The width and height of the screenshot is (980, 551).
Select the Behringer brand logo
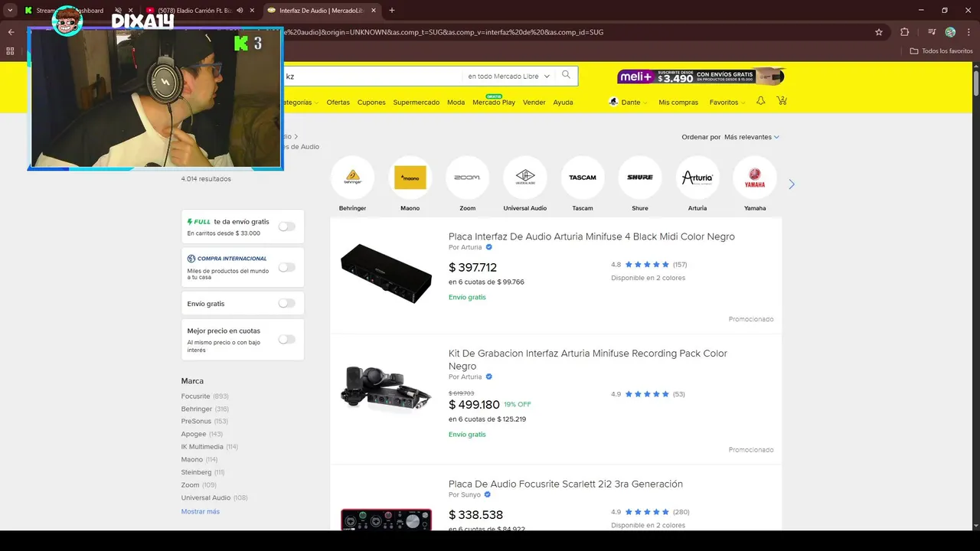tap(352, 178)
